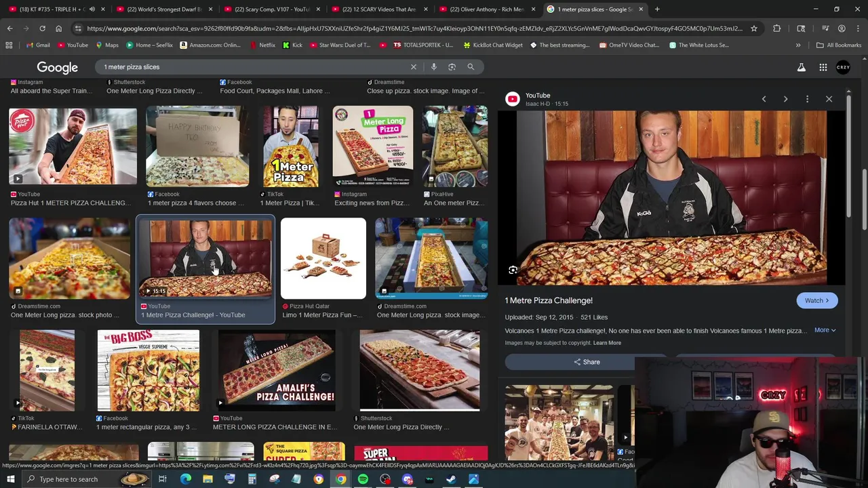Open the Google account avatar
Image resolution: width=868 pixels, height=488 pixels.
point(843,67)
